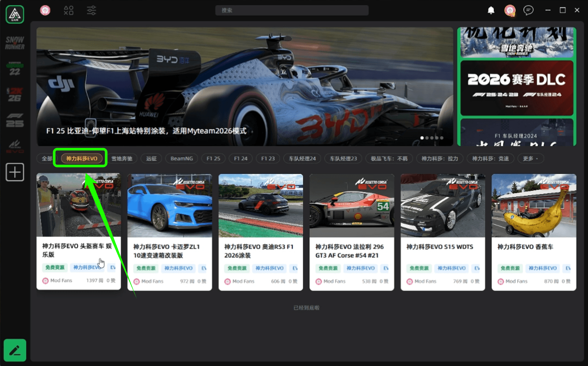The image size is (588, 366).
Task: Open the blue 卡迈罗ZL1 mod thumbnail
Action: 170,205
